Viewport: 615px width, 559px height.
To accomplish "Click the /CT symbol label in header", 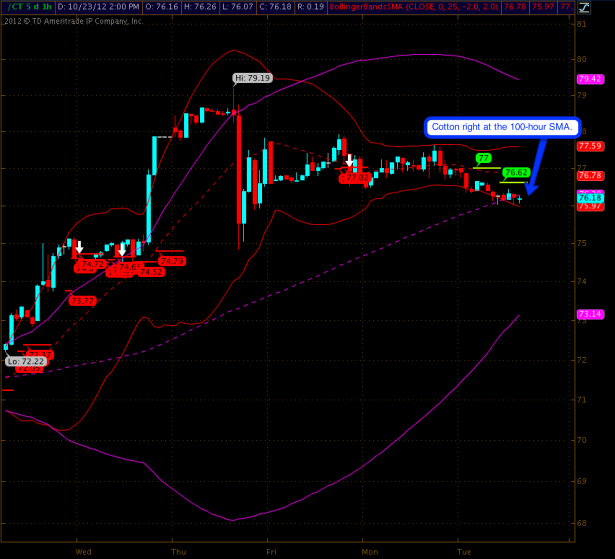I will [x=16, y=6].
